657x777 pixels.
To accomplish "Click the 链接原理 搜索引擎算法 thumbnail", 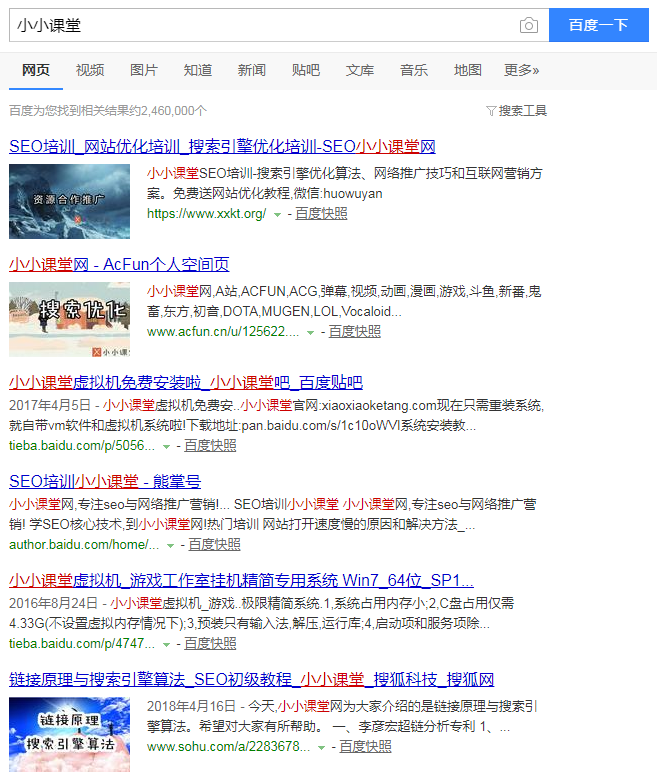I will click(69, 734).
